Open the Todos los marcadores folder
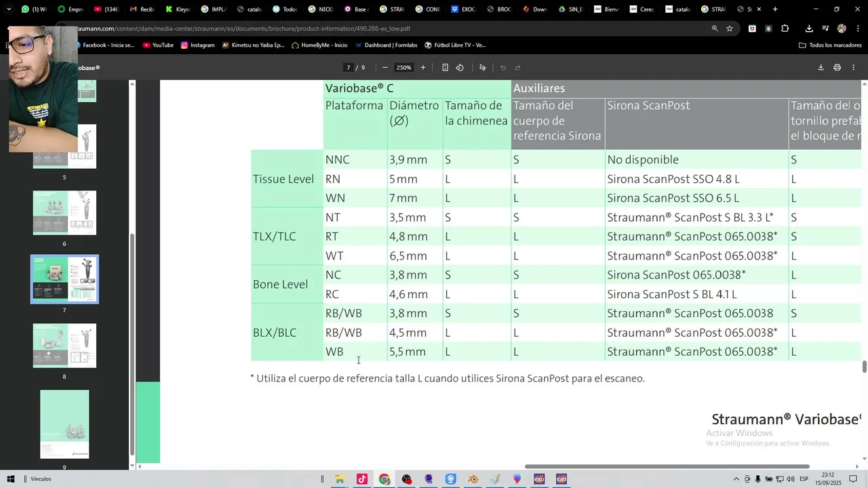This screenshot has height=488, width=868. [830, 45]
